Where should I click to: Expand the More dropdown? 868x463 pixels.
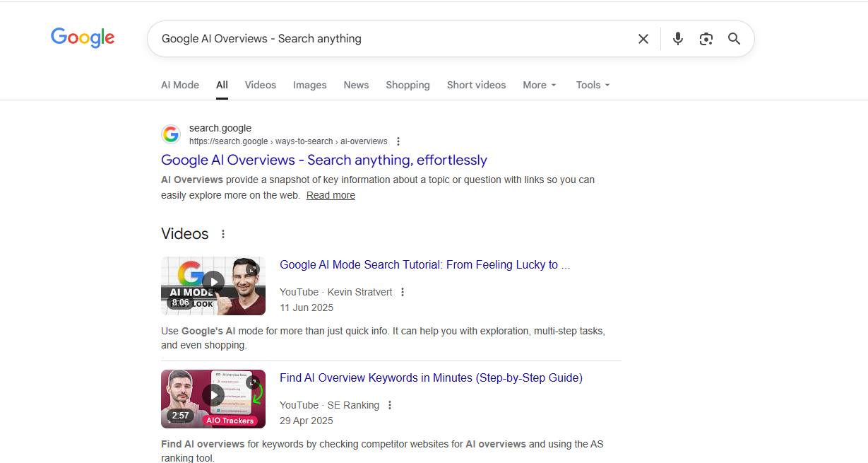click(540, 85)
